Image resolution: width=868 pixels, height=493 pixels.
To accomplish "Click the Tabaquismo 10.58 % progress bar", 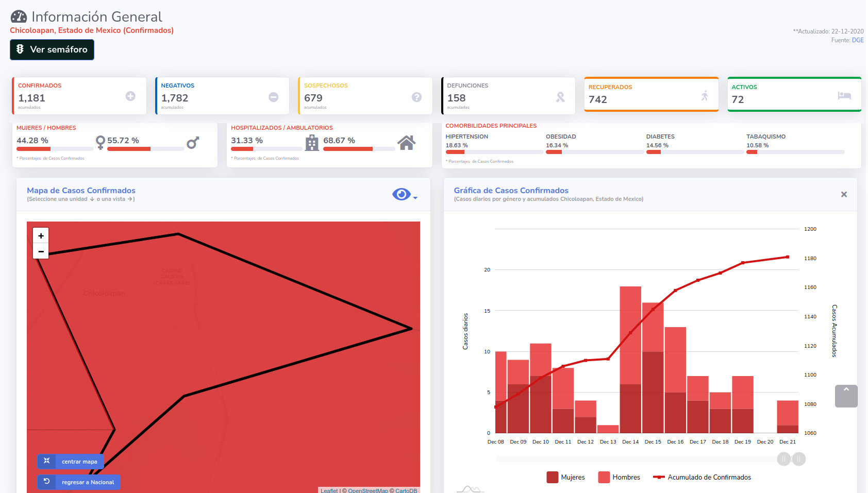I will (795, 152).
